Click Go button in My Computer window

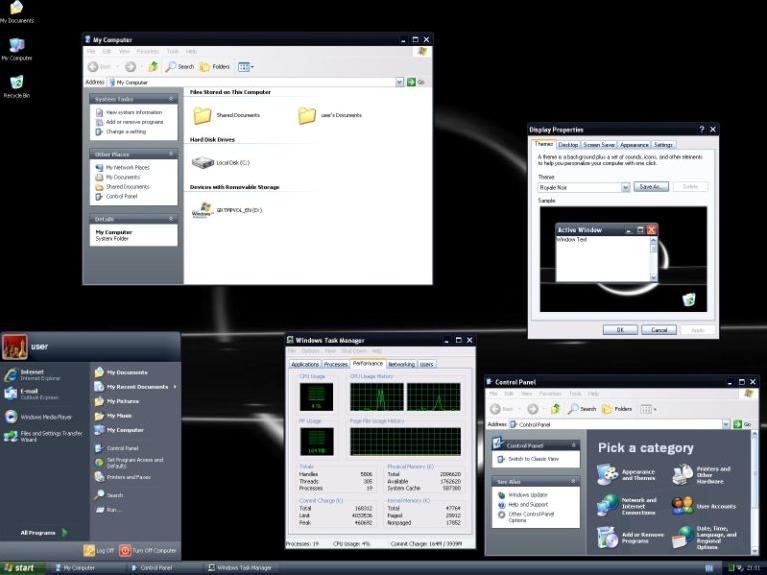415,82
